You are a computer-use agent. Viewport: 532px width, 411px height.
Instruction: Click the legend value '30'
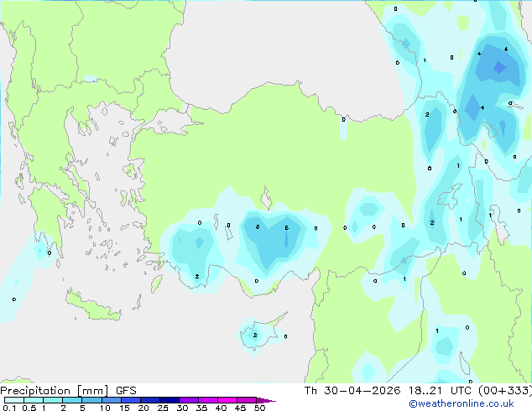[182, 408]
